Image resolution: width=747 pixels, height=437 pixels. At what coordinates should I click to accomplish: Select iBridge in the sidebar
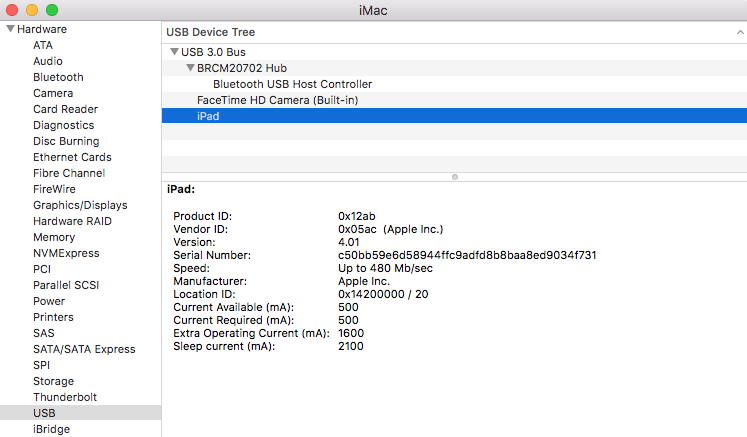tap(51, 429)
